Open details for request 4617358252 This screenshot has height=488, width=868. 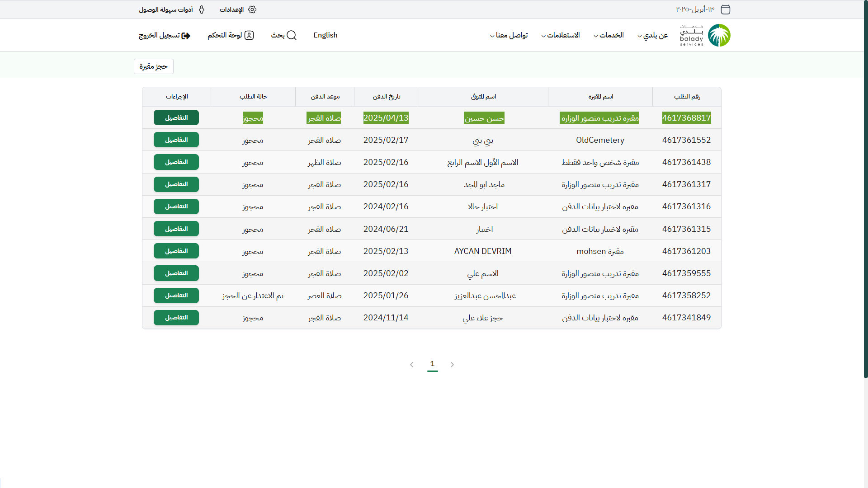pos(176,296)
